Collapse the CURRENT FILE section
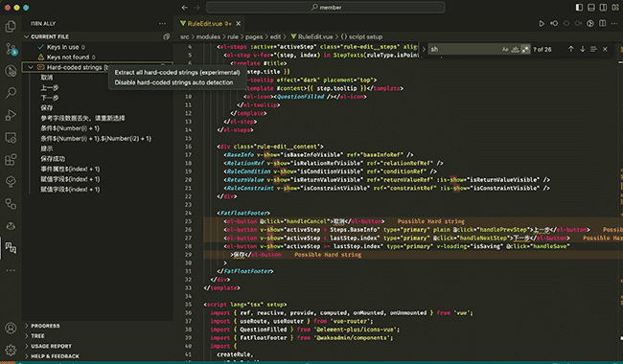Image resolution: width=623 pixels, height=364 pixels. pyautogui.click(x=27, y=36)
